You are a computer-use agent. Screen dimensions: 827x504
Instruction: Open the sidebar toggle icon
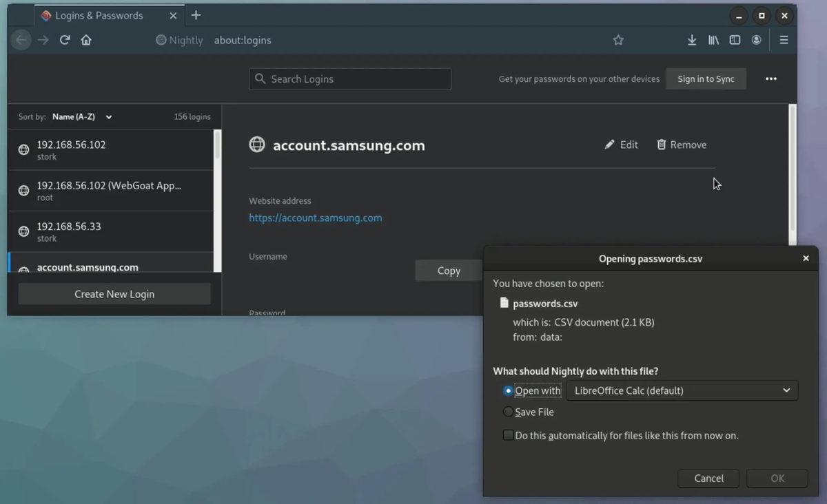pyautogui.click(x=735, y=40)
